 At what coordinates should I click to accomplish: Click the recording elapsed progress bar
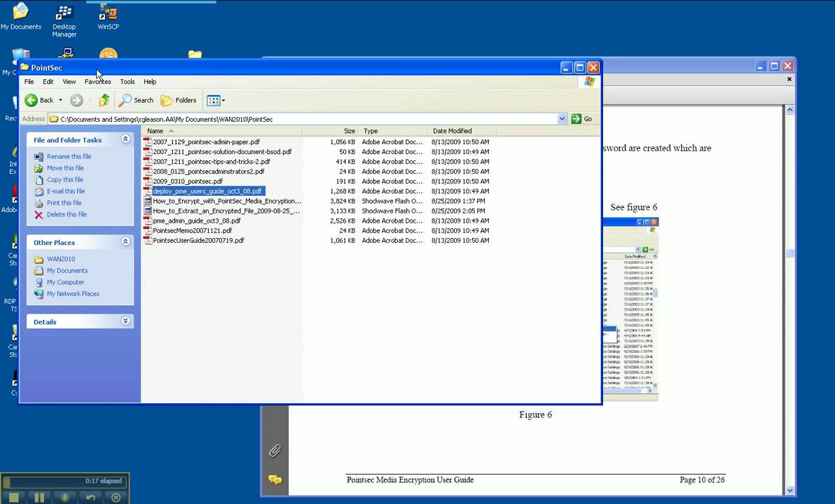pyautogui.click(x=64, y=482)
